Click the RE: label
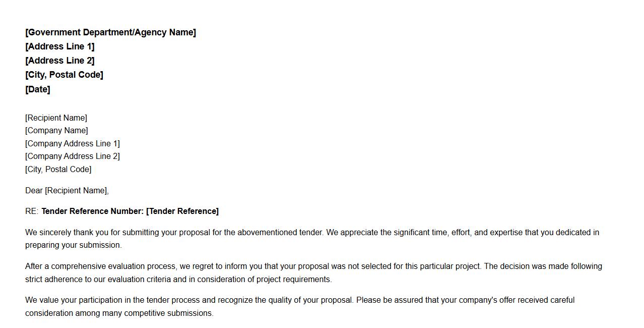 [x=32, y=211]
